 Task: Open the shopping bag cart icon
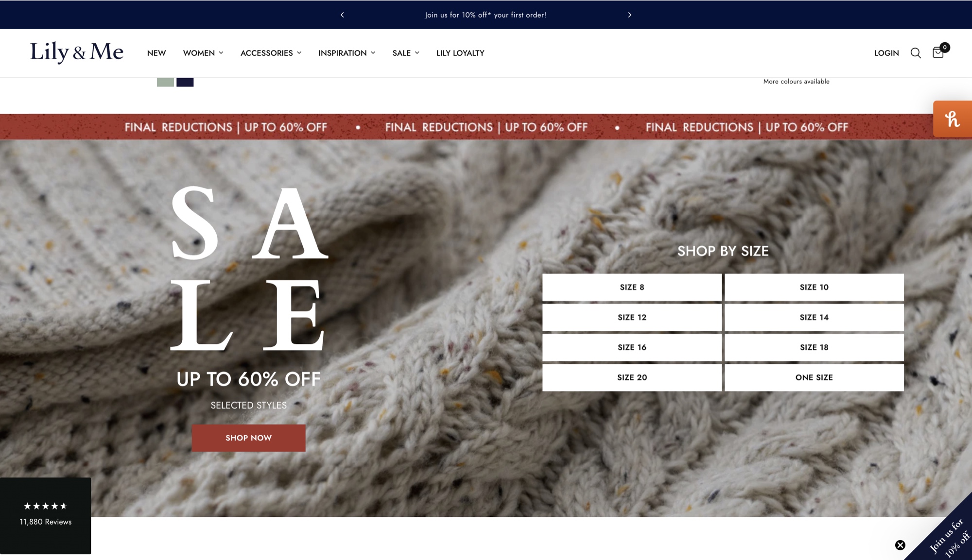938,53
